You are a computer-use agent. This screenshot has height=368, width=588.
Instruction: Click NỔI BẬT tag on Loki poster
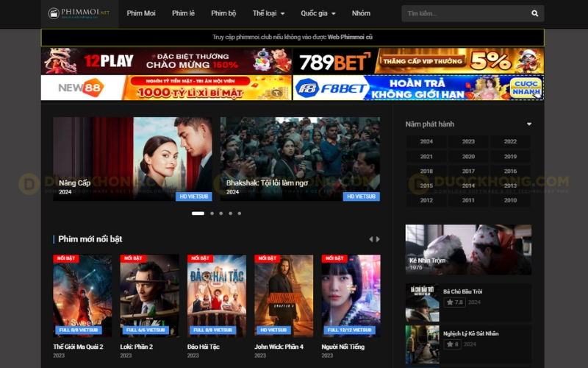[133, 258]
